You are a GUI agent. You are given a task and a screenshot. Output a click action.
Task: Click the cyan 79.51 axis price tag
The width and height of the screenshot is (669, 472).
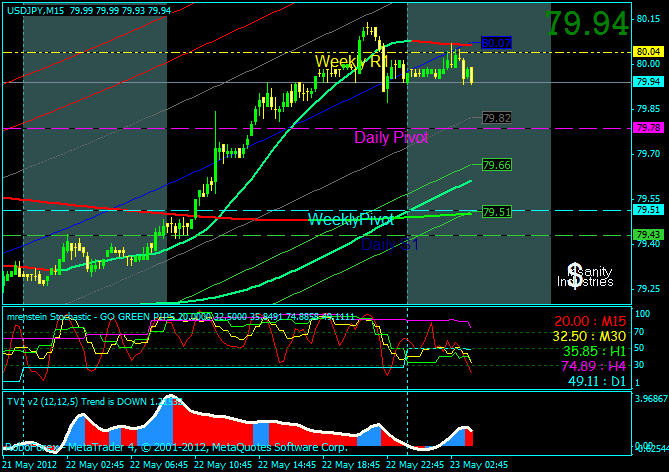[x=648, y=210]
